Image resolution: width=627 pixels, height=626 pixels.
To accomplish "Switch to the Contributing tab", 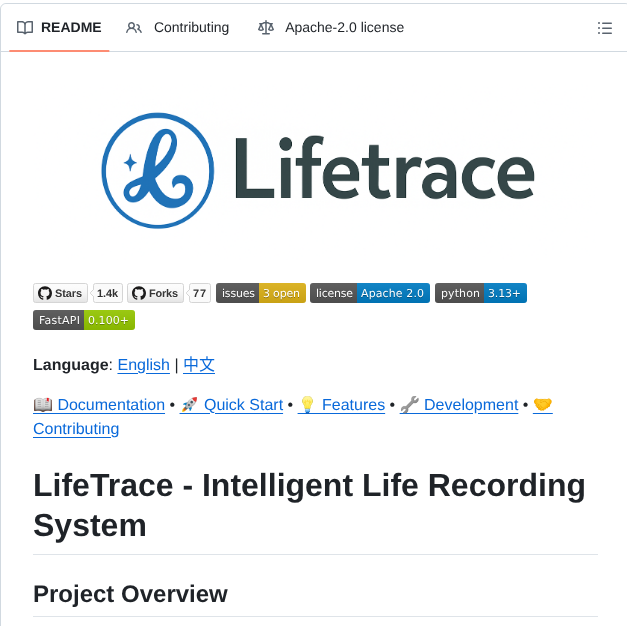I will pos(177,28).
